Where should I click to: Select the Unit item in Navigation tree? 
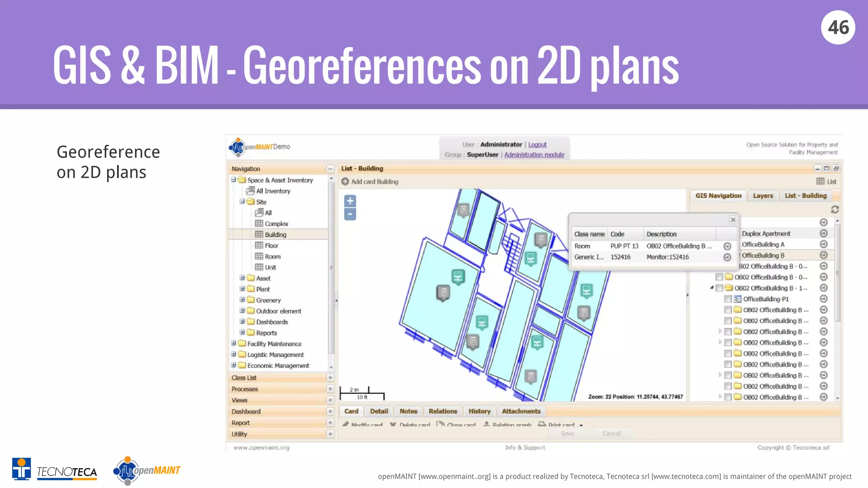click(270, 267)
